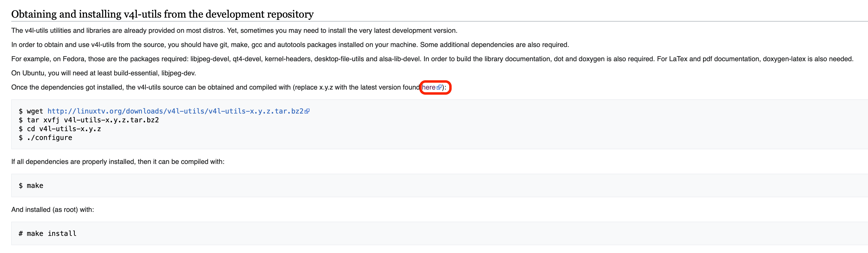Screen dimensions: 868x253
Task: Click the paragraph starting 'The v4l-utils utilities and libraries'
Action: click(234, 31)
